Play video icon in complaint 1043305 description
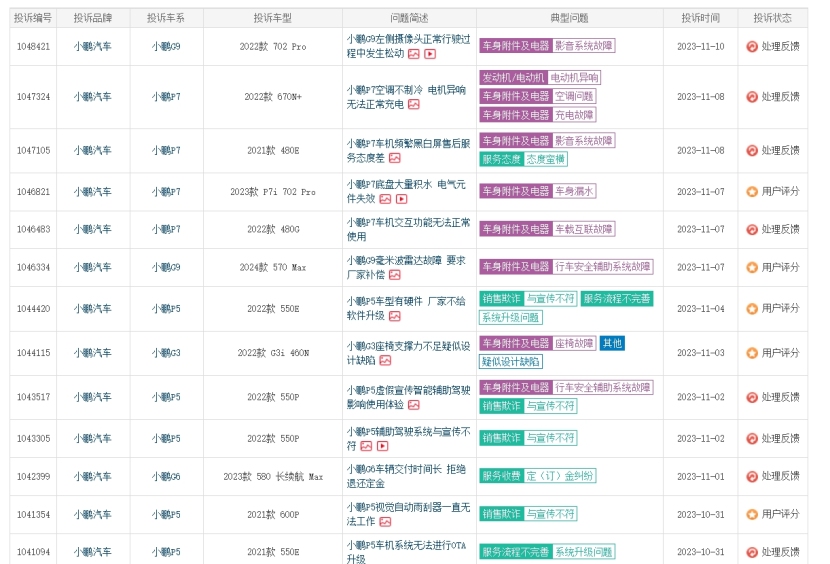830x564 pixels. 382,446
